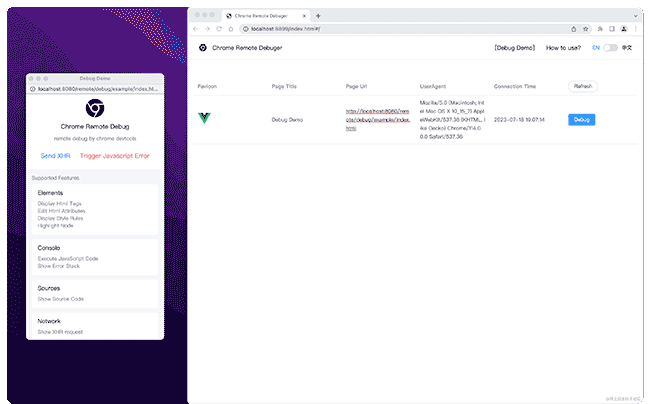Image resolution: width=650 pixels, height=404 pixels.
Task: Click the Chrome logo in the Debug Demo window
Action: click(95, 108)
